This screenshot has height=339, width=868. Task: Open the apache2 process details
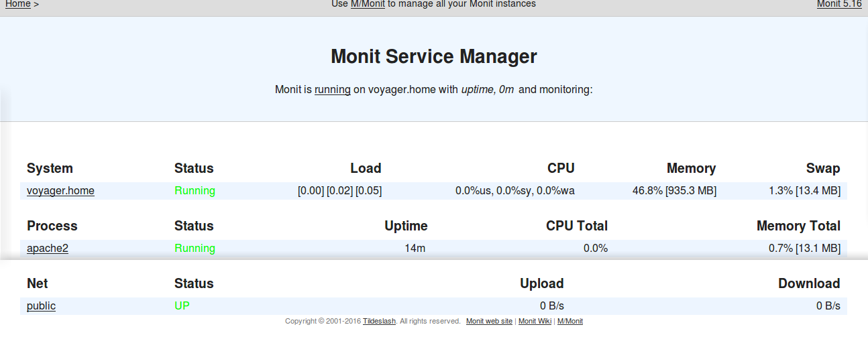pyautogui.click(x=48, y=248)
